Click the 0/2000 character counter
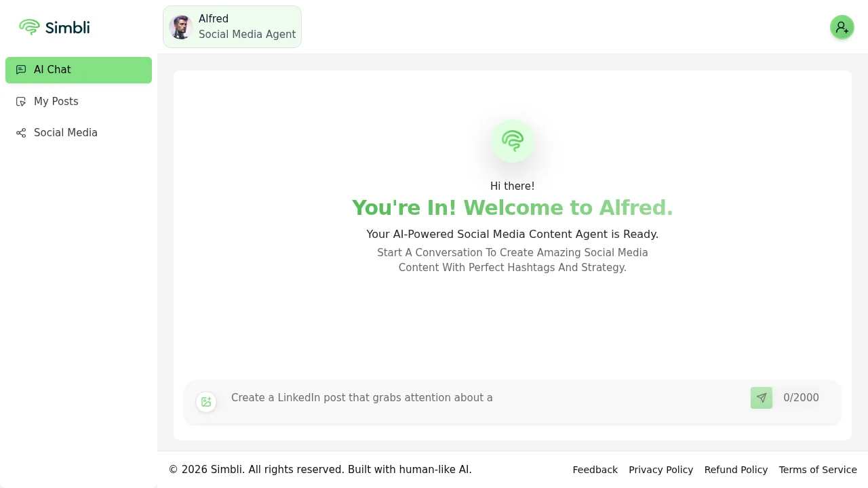Viewport: 868px width, 488px height. [801, 398]
